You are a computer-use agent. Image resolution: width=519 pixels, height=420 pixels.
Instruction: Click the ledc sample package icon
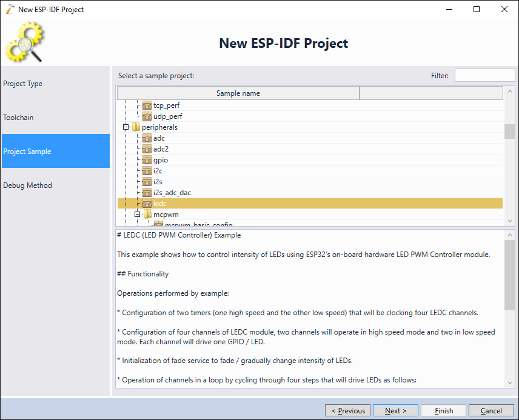pos(147,204)
